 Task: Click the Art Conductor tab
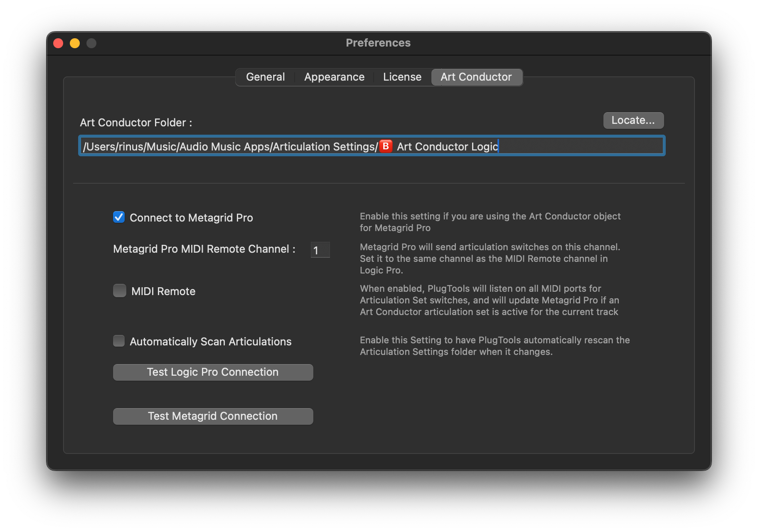476,77
